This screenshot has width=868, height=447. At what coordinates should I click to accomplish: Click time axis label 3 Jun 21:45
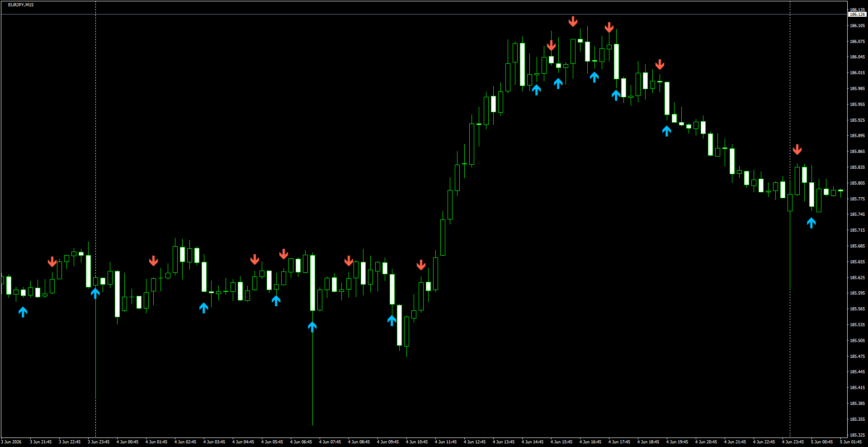click(x=41, y=442)
